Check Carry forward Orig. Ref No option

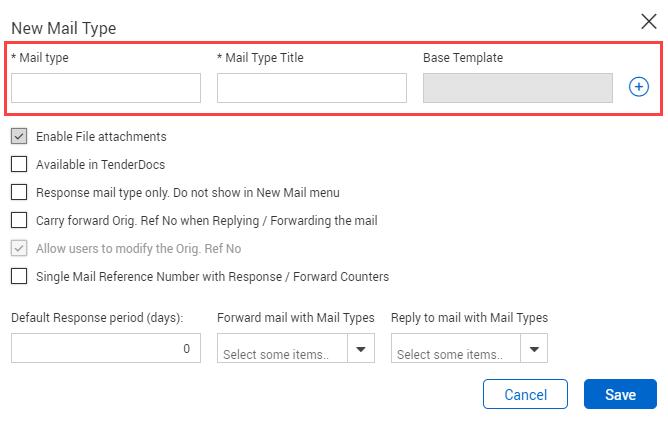tap(19, 221)
